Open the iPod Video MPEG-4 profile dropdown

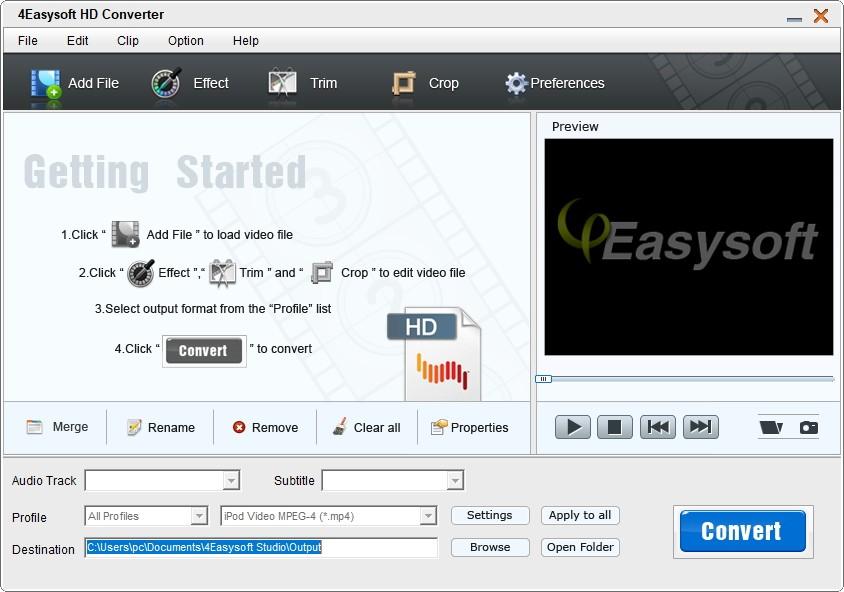(428, 516)
